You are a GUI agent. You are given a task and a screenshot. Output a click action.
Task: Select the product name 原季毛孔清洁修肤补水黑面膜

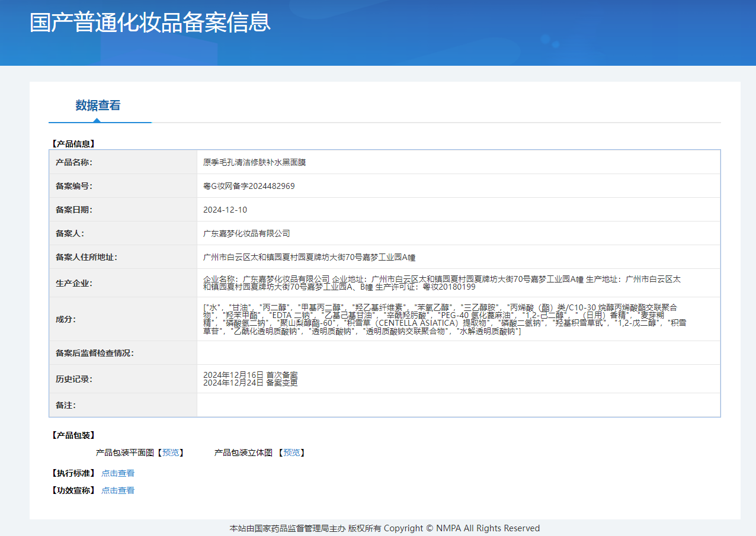254,162
